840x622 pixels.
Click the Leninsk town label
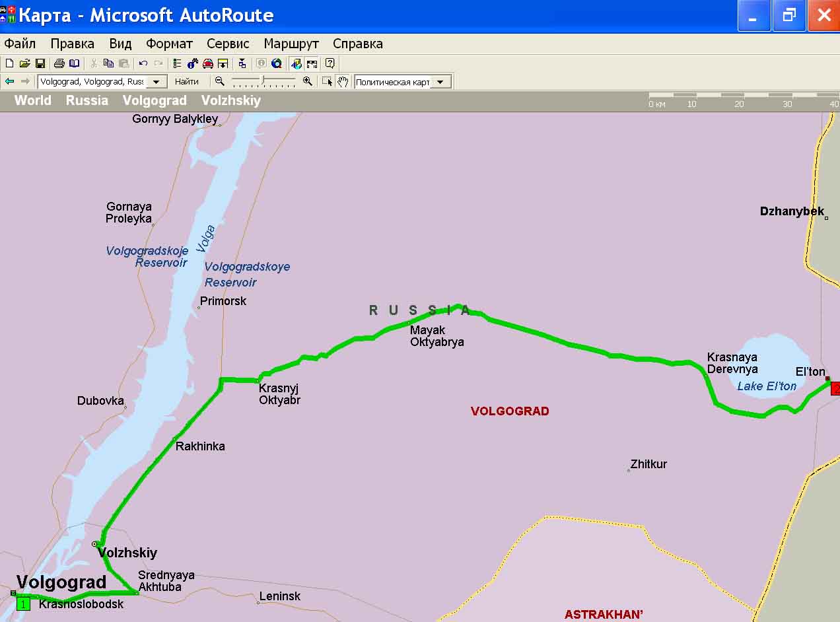(280, 596)
